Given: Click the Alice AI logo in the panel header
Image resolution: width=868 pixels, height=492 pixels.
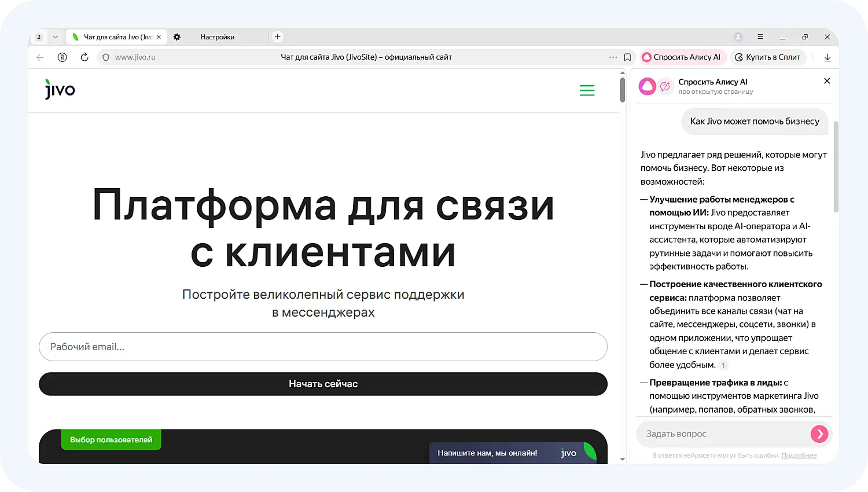Looking at the screenshot, I should click(x=646, y=86).
